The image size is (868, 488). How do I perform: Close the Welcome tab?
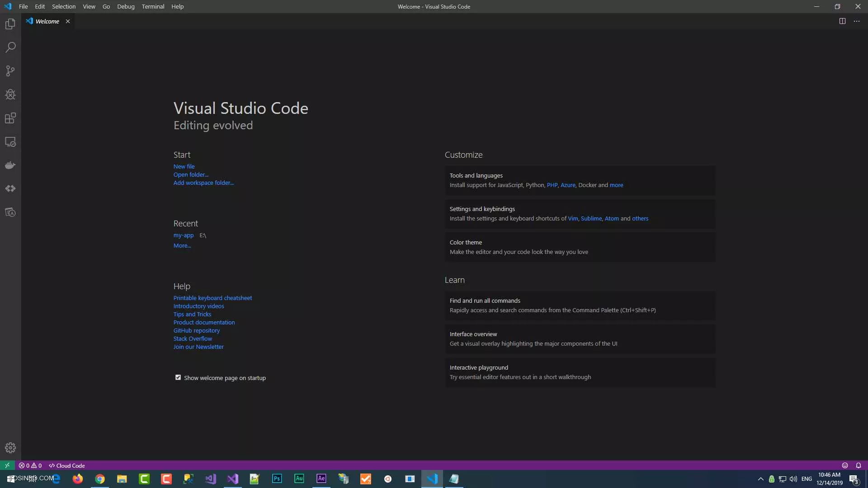click(x=68, y=21)
